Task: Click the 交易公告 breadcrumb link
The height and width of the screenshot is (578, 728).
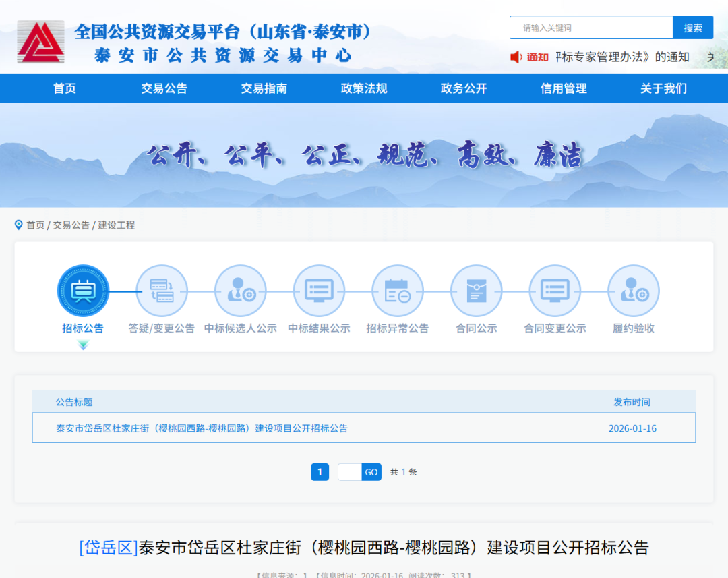Action: (x=71, y=225)
